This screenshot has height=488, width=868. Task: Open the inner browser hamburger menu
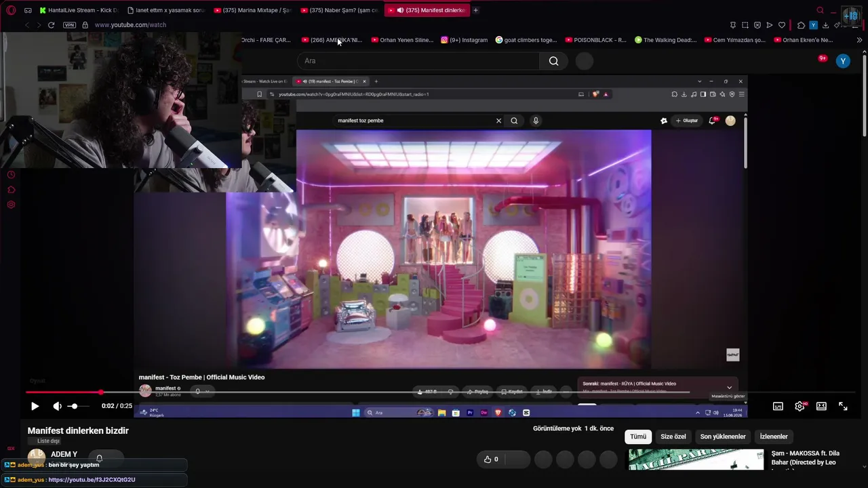pos(743,94)
